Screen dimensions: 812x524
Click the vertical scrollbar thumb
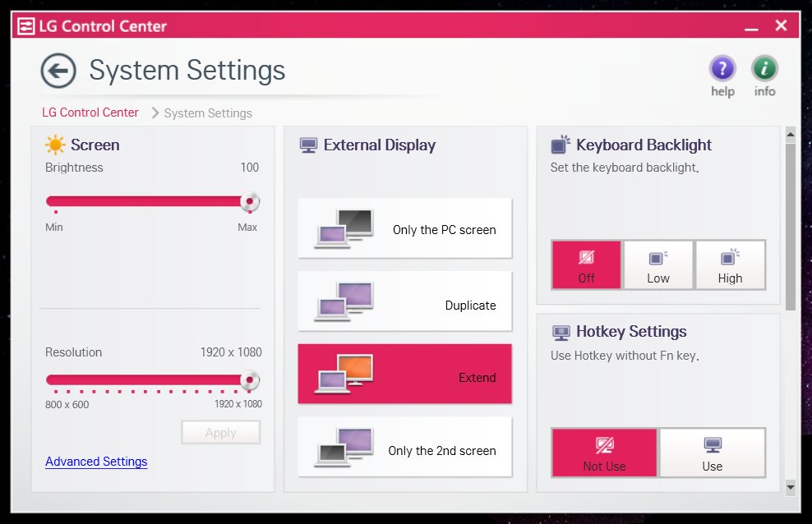tap(791, 227)
